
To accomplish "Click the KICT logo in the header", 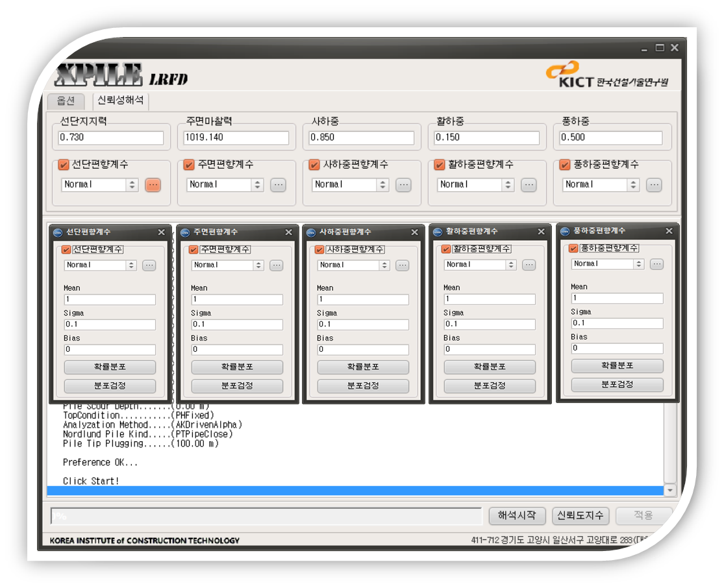I will click(606, 75).
